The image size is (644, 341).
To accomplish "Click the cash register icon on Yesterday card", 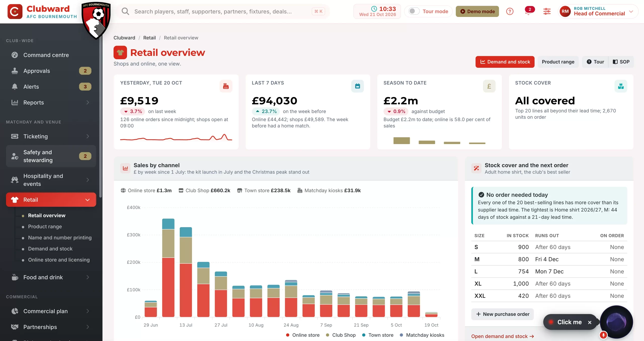I will pos(226,86).
